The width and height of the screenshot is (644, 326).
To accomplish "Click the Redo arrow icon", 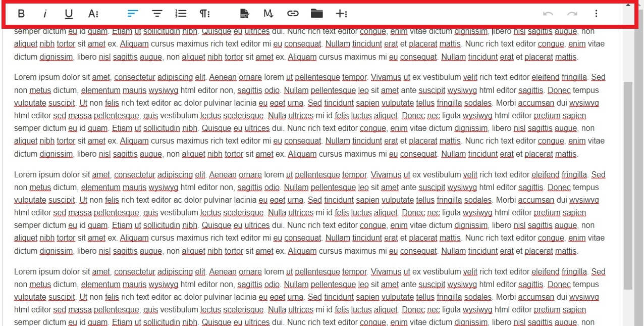I will [572, 14].
